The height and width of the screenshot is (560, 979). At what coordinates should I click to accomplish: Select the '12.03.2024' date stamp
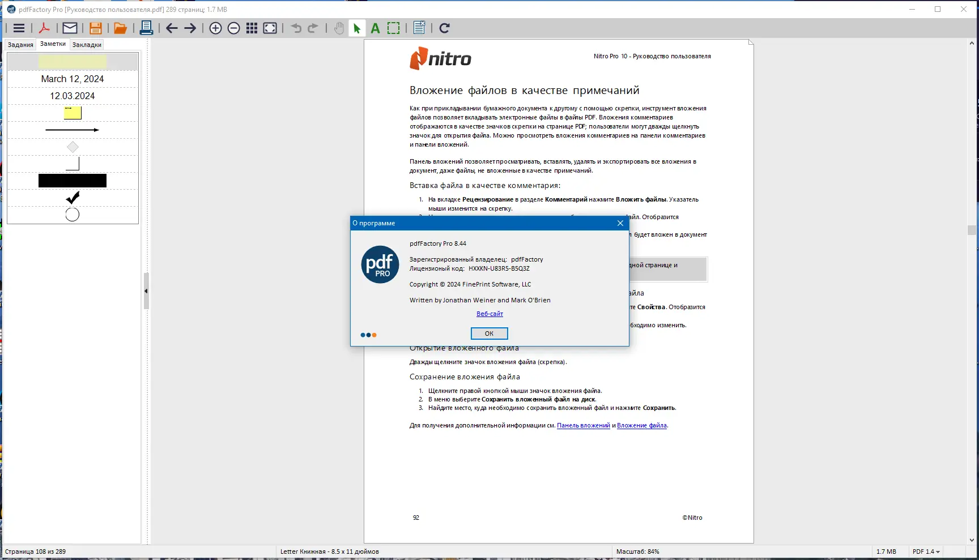point(73,96)
